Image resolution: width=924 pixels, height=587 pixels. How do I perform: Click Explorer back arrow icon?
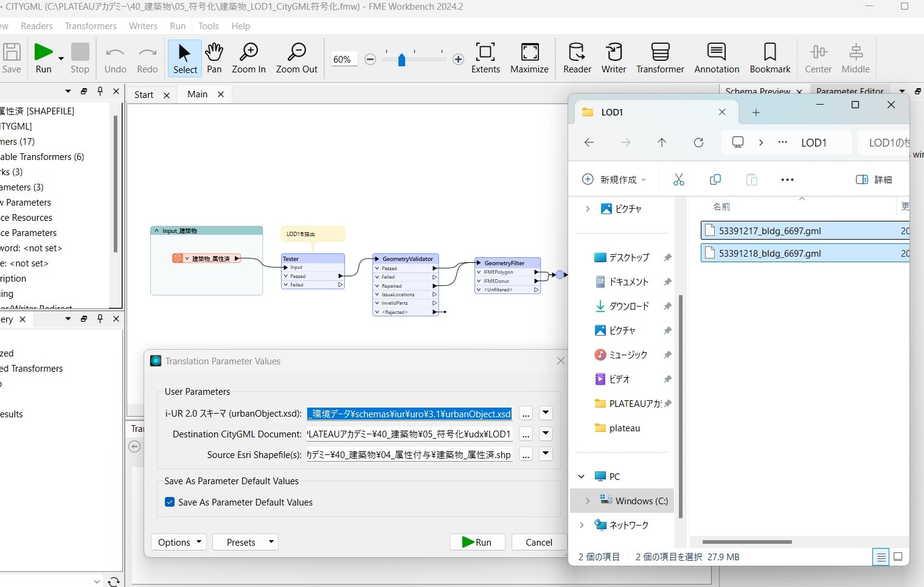[x=589, y=142]
